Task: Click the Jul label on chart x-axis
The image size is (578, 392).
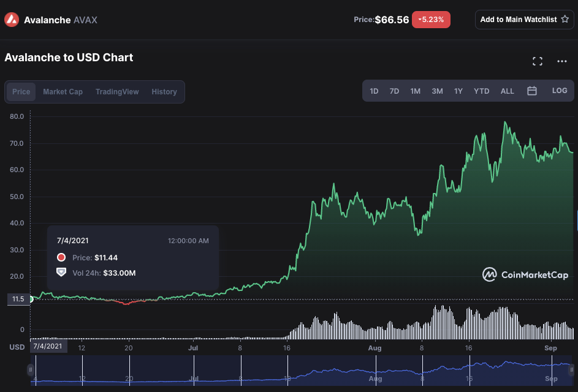Action: tap(193, 348)
